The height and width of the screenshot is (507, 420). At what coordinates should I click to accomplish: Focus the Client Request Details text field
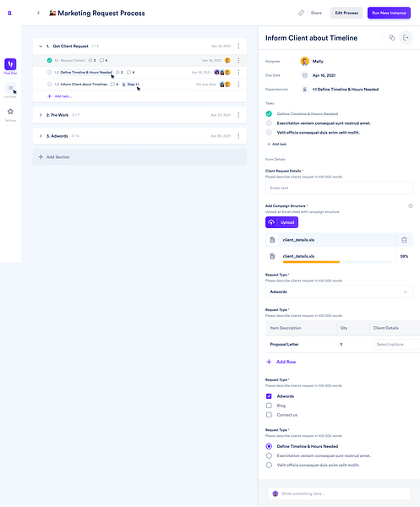[339, 188]
